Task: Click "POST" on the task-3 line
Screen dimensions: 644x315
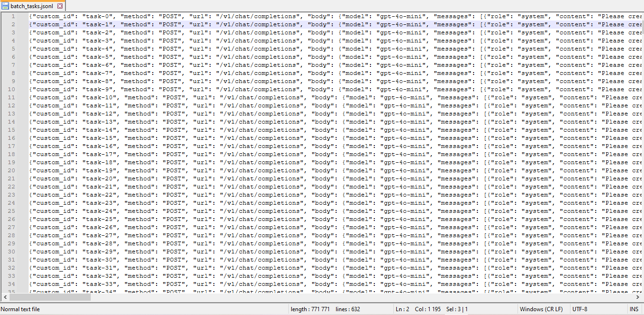Action: point(170,41)
